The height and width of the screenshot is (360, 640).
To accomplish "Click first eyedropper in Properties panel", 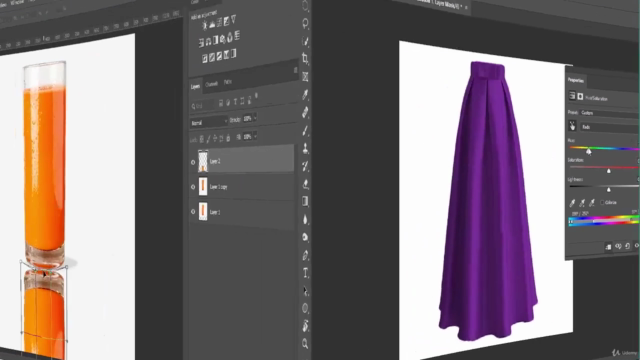I will [x=572, y=203].
